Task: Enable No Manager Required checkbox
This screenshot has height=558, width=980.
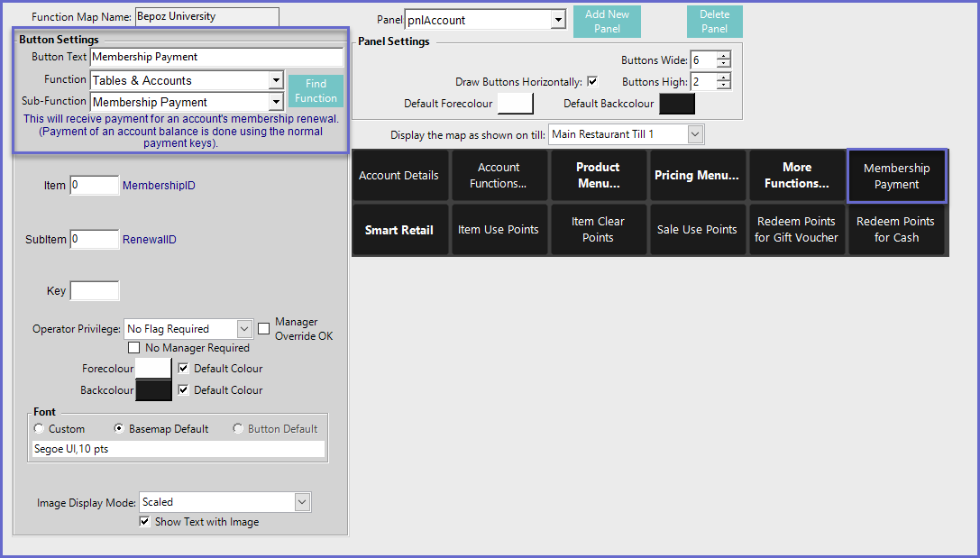Action: (133, 348)
